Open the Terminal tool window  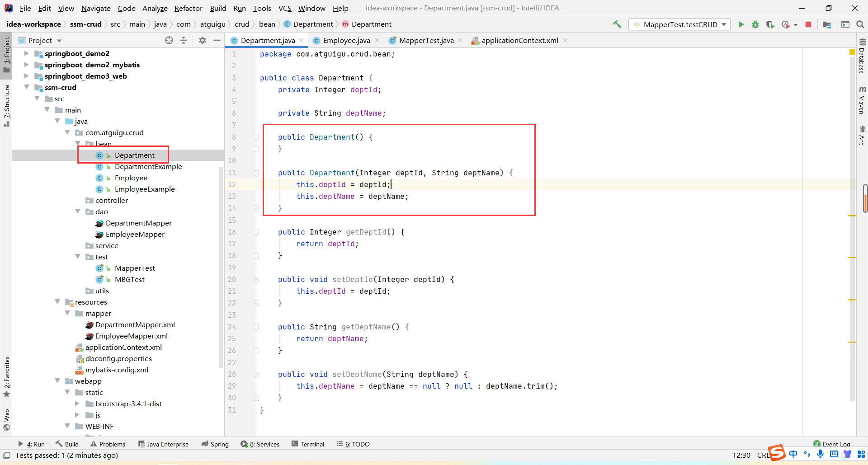pos(308,444)
